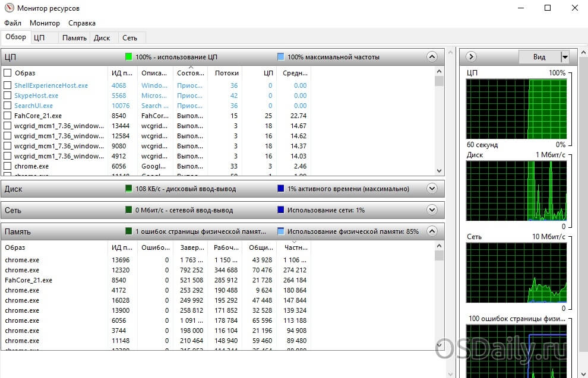Click the Вид button
The image size is (588, 378).
point(539,57)
